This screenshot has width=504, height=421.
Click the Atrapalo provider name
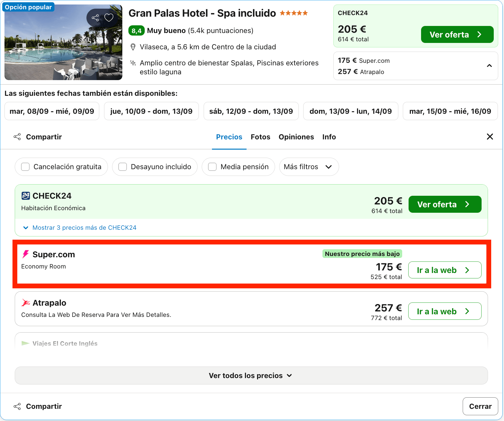pyautogui.click(x=49, y=303)
